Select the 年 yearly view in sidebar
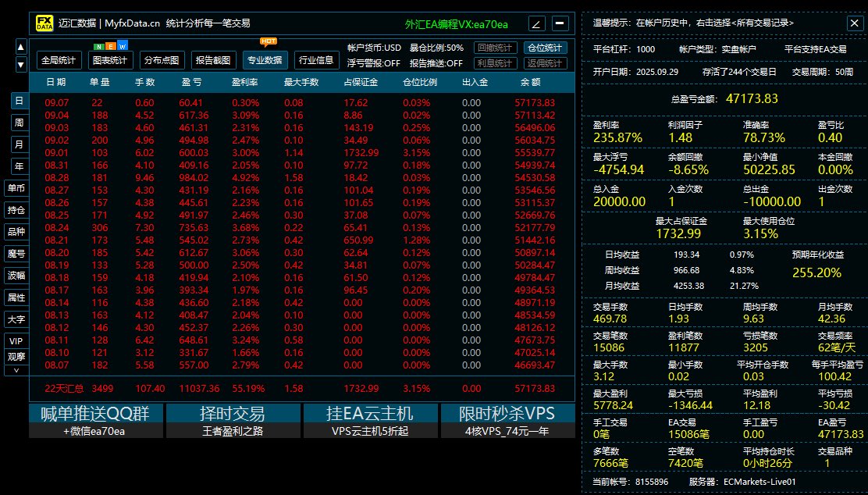This screenshot has height=495, width=868. pos(19,166)
